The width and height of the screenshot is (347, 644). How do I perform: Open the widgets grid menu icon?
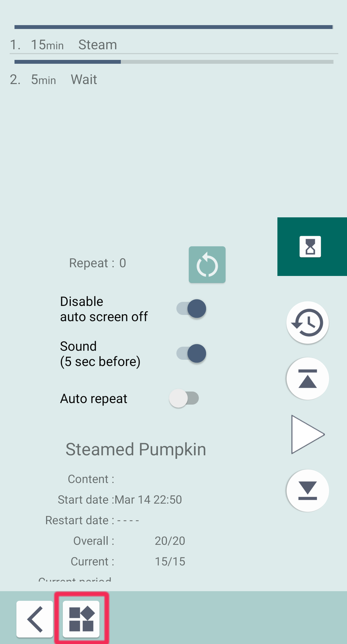(81, 619)
